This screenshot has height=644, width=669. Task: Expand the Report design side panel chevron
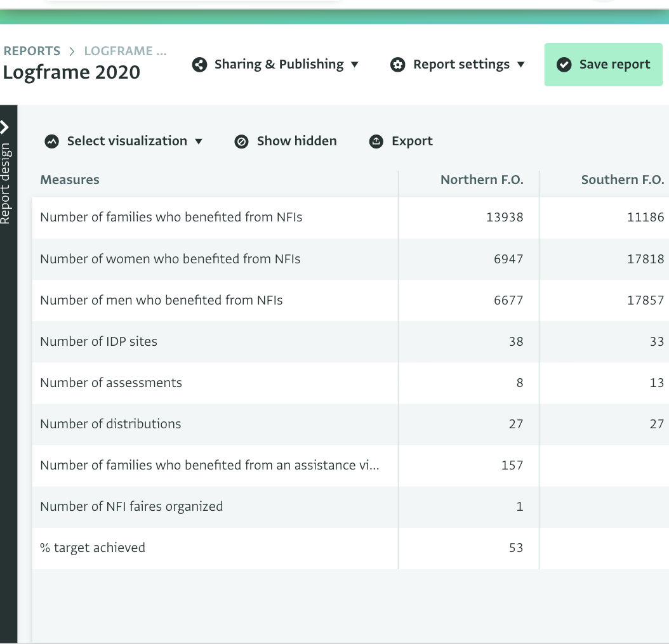point(6,127)
